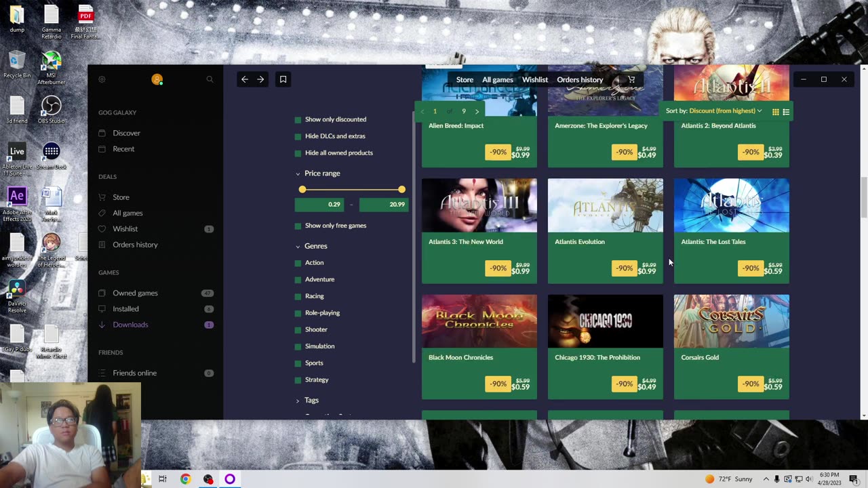This screenshot has height=488, width=868.
Task: Open All games in top navigation
Action: [498, 80]
